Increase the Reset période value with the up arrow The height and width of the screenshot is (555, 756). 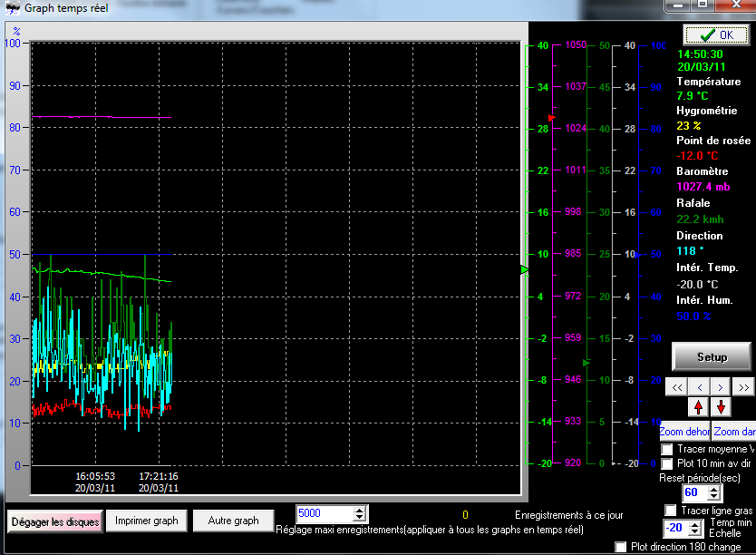pyautogui.click(x=714, y=489)
